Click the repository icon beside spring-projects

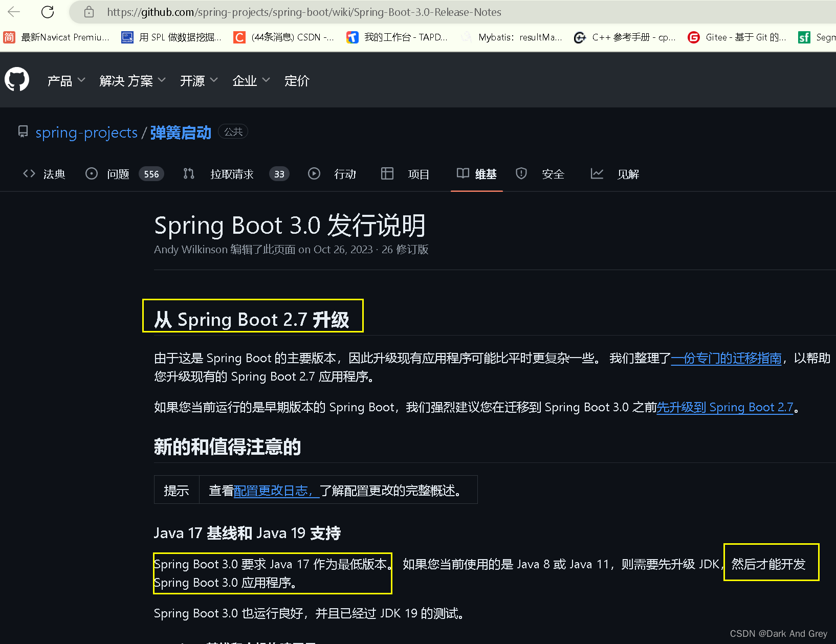[x=23, y=131]
